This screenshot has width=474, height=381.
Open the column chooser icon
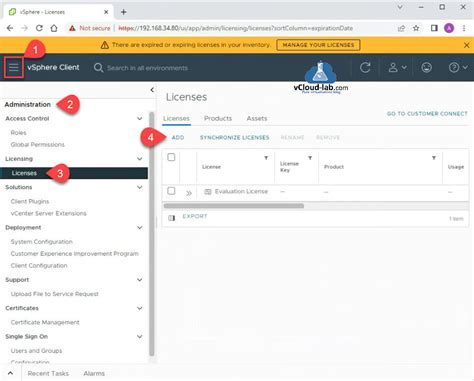(x=171, y=218)
